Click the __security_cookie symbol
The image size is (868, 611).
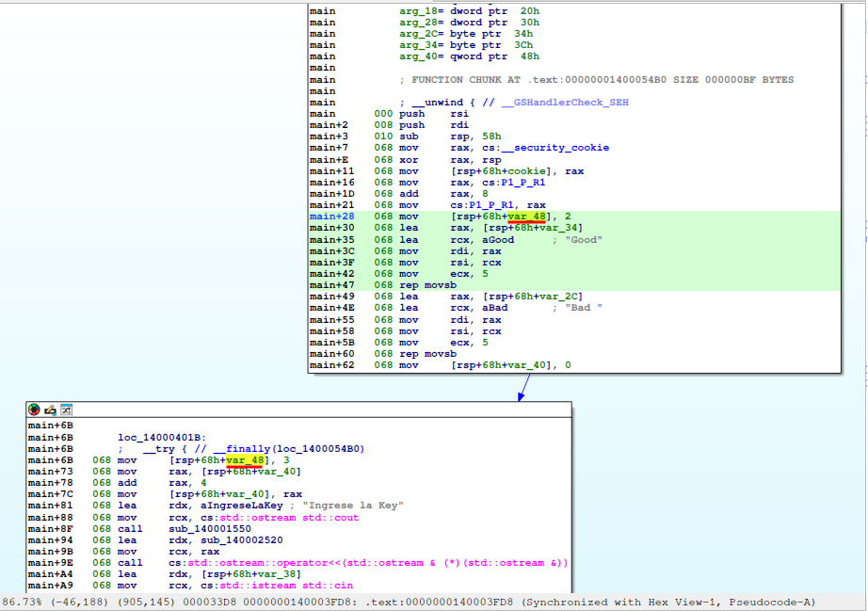[x=561, y=148]
